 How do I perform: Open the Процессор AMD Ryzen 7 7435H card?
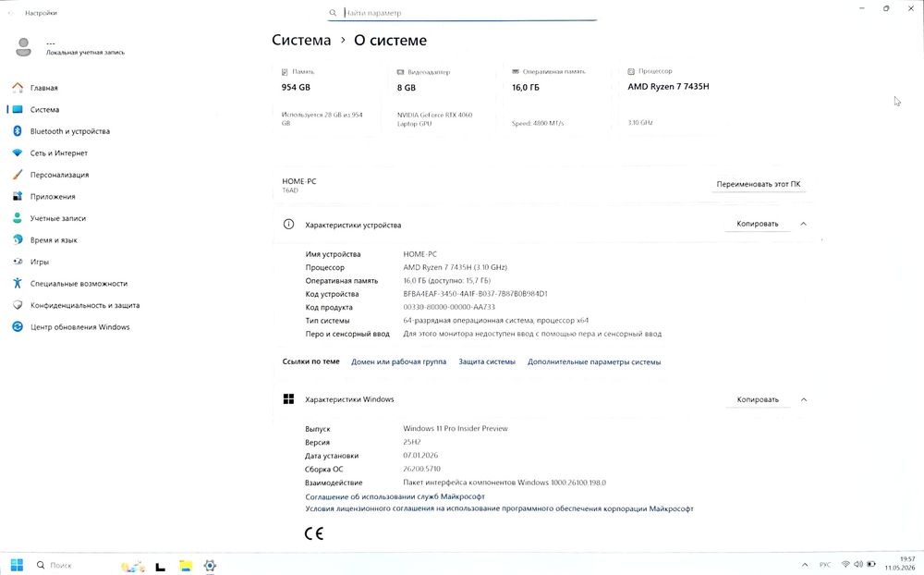(x=673, y=97)
